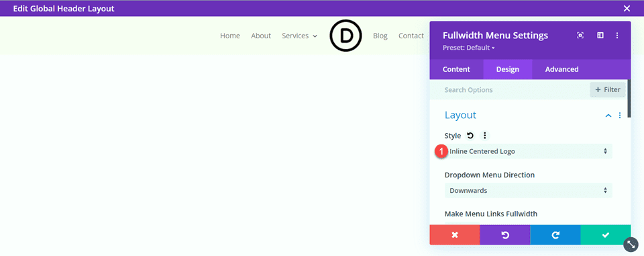644x256 pixels.
Task: Open the Style dropdown showing Inline Centered Logo
Action: [528, 151]
